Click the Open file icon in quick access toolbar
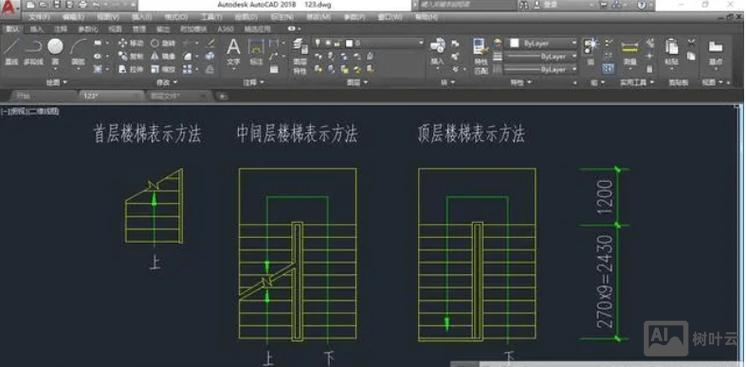This screenshot has width=746, height=367. pos(44,5)
